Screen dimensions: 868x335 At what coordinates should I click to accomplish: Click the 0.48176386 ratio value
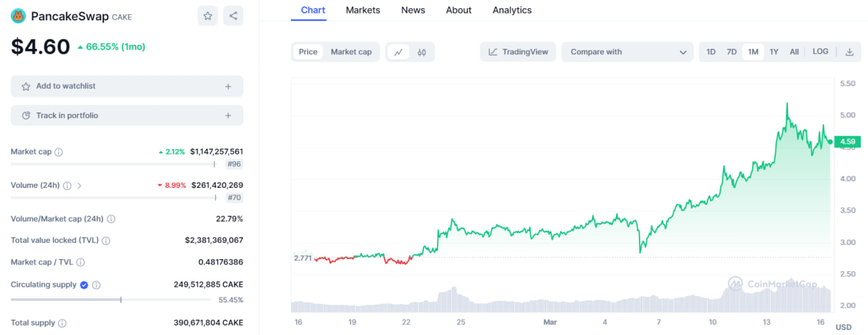(x=220, y=262)
